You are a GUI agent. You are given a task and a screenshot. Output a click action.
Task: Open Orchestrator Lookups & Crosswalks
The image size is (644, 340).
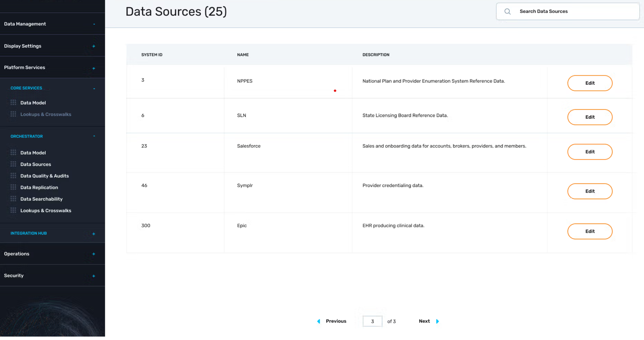(46, 210)
